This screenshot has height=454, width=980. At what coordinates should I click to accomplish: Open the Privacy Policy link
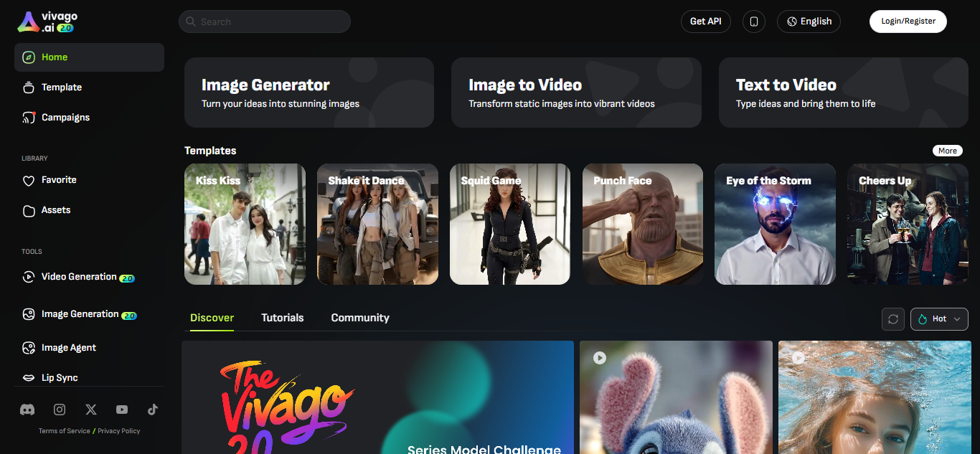pos(119,431)
